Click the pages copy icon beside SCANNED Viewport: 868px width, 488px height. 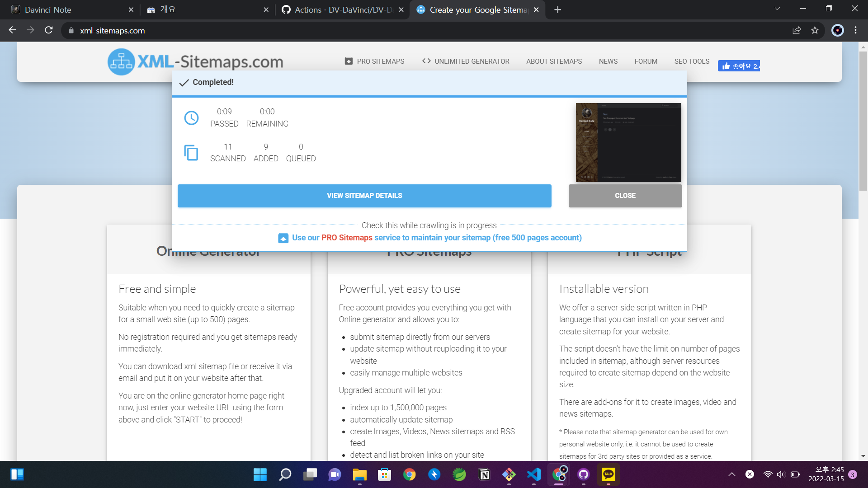click(x=191, y=153)
